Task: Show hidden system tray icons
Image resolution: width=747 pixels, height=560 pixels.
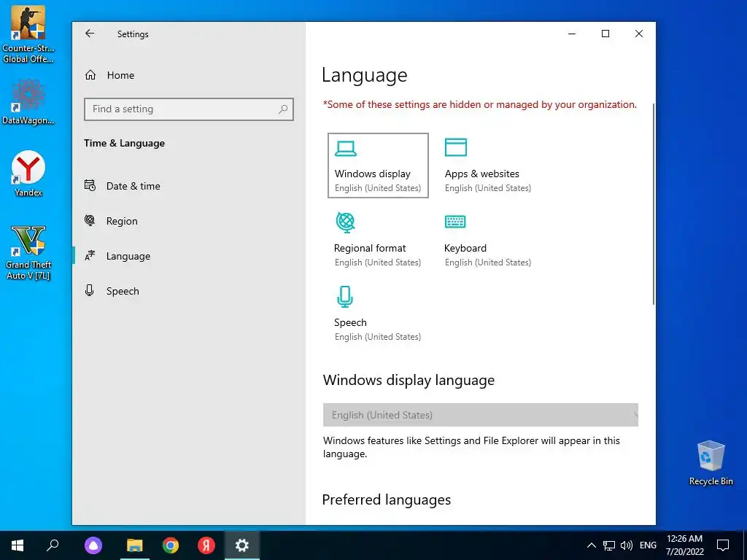Action: pyautogui.click(x=591, y=545)
